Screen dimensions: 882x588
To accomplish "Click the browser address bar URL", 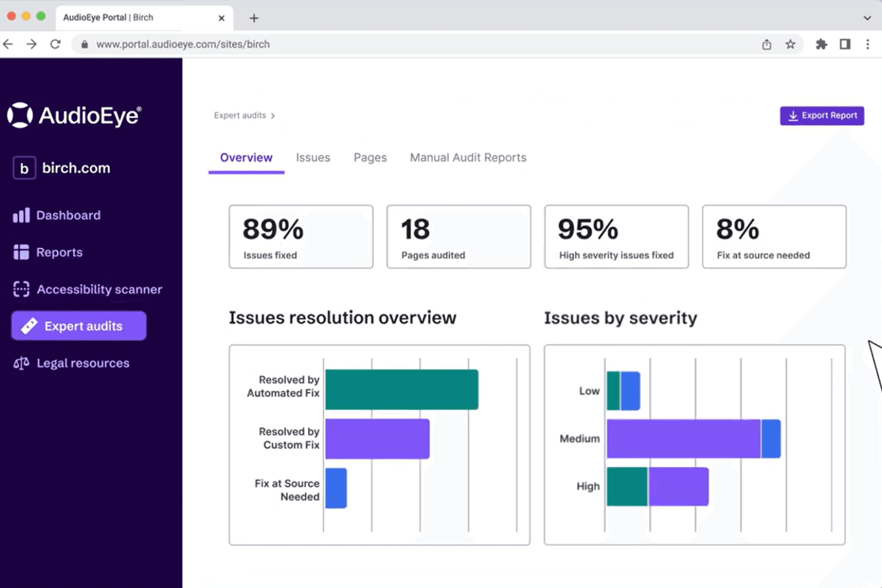I will 183,44.
